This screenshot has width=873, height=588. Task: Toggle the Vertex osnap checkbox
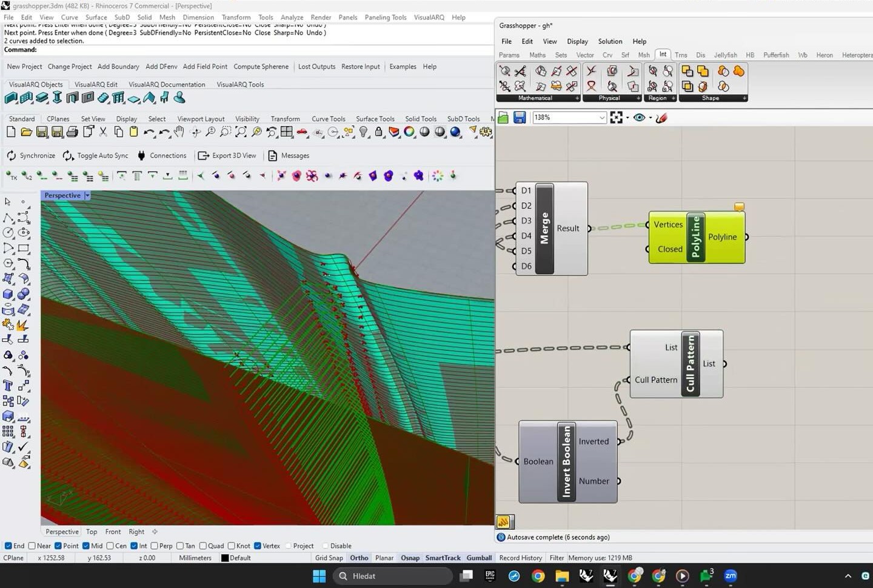(258, 546)
